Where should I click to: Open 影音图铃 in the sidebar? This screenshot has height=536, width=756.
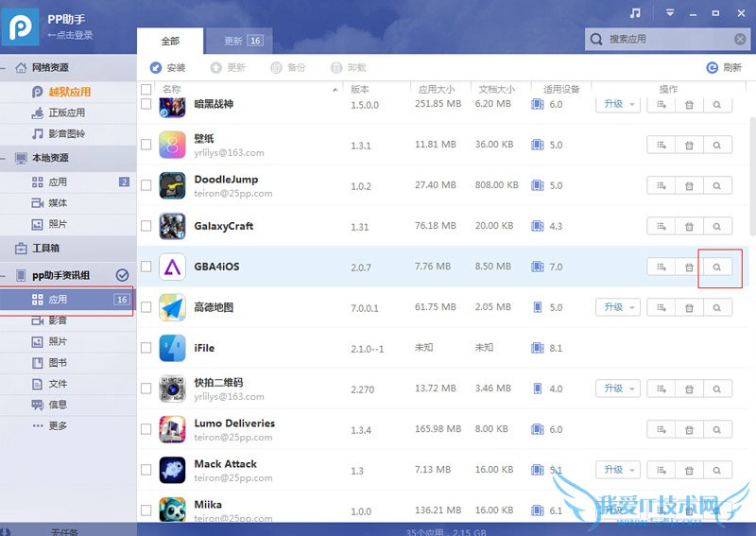tap(68, 133)
